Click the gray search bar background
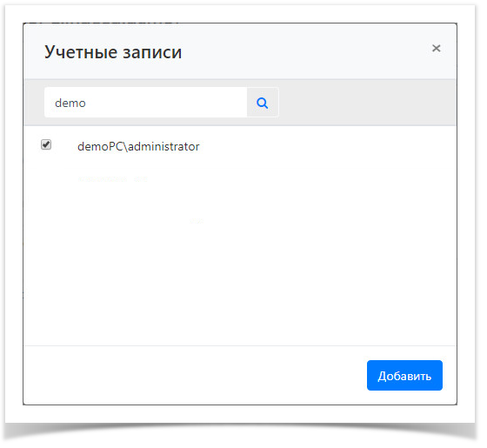The image size is (487, 448). [366, 103]
